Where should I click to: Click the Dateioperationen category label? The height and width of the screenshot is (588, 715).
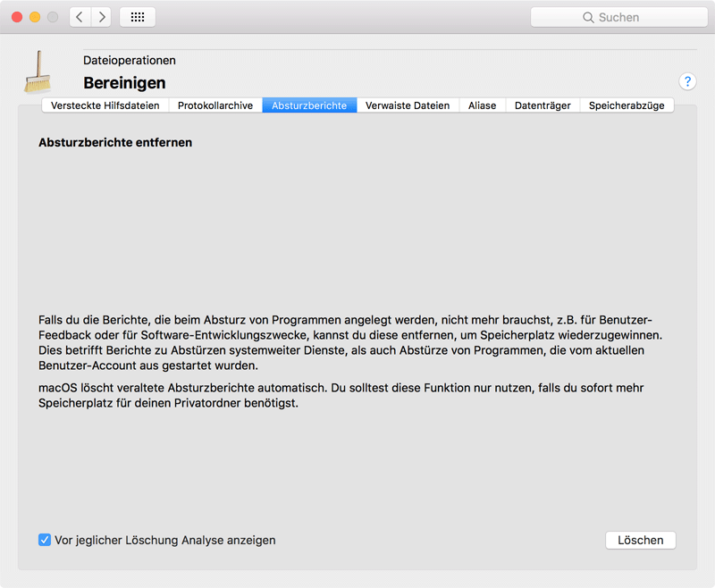(130, 60)
